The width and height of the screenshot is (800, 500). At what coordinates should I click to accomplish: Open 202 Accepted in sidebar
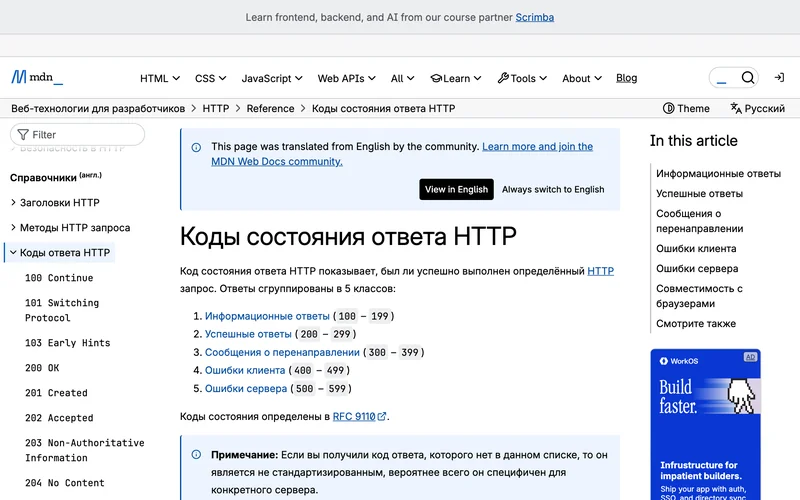pos(59,418)
